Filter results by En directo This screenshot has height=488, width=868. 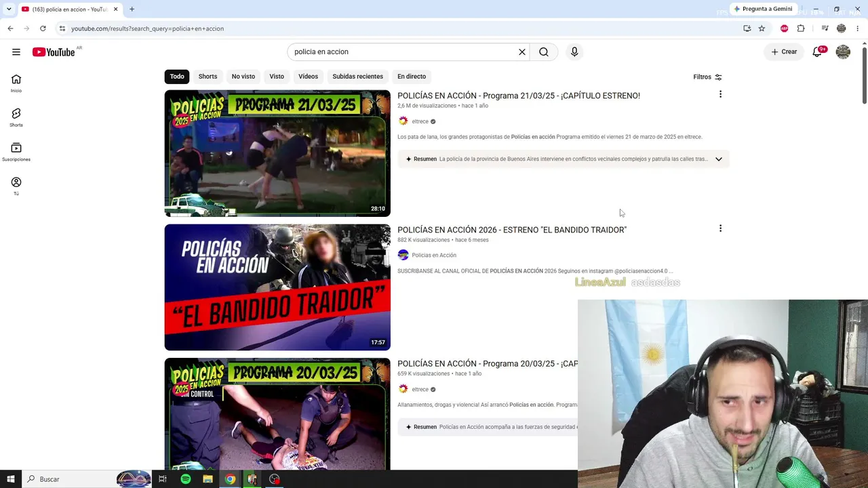412,77
